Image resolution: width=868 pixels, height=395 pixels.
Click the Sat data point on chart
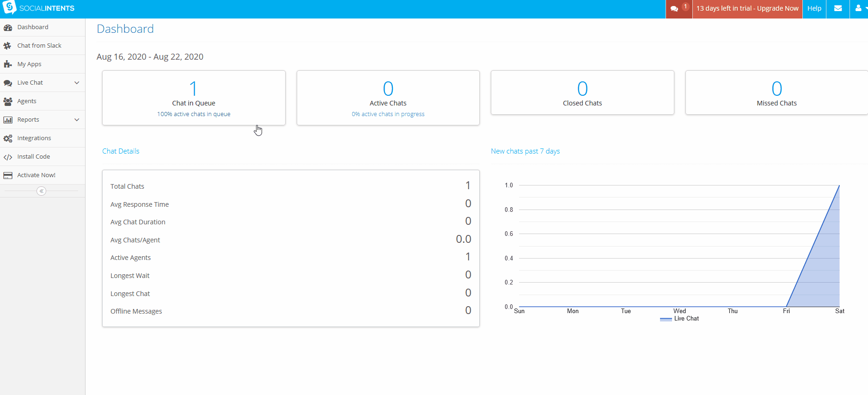click(839, 185)
